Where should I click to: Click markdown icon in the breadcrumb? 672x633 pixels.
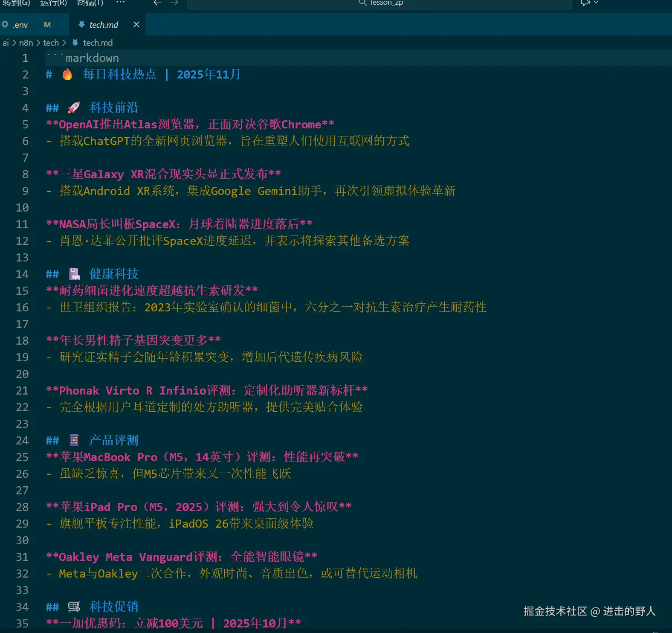tap(75, 43)
